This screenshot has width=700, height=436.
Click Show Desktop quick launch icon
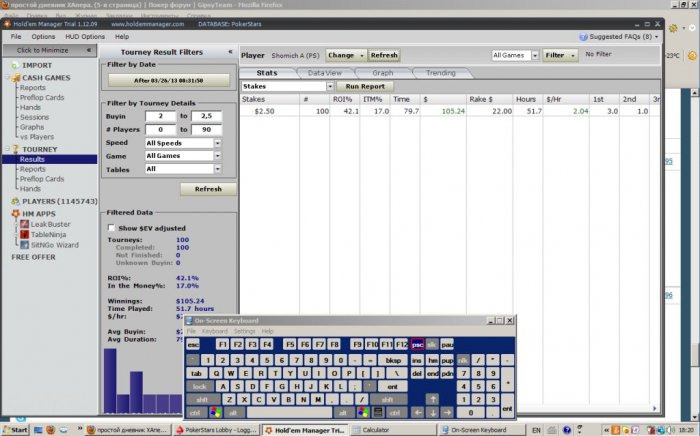pyautogui.click(x=38, y=430)
